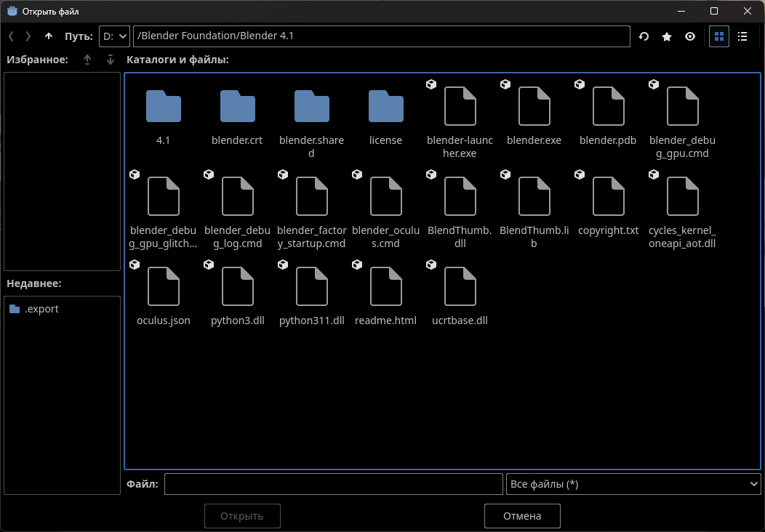Go back to previous folder arrow
The width and height of the screenshot is (765, 532).
(x=11, y=36)
